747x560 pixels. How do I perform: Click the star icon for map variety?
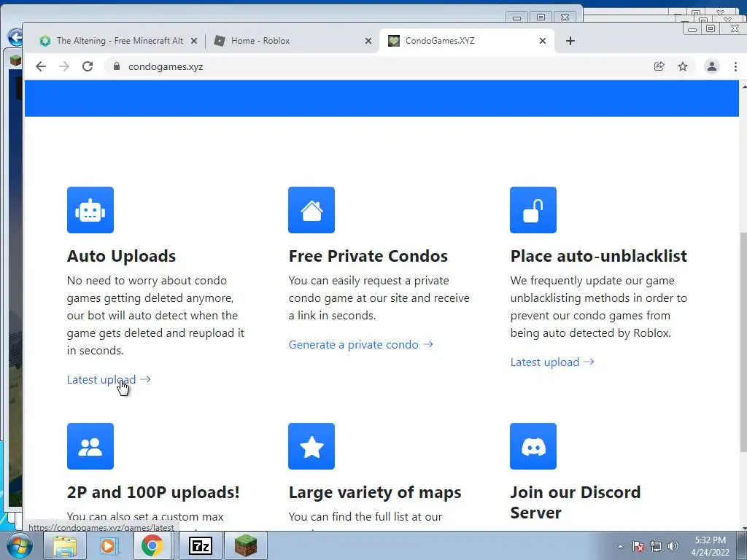coord(311,446)
